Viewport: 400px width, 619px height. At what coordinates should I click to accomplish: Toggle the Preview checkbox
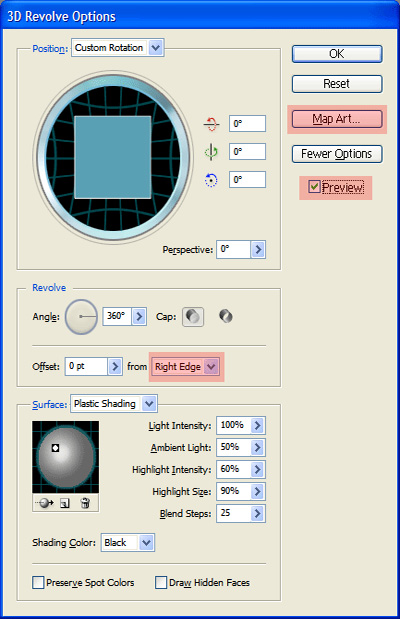click(314, 186)
